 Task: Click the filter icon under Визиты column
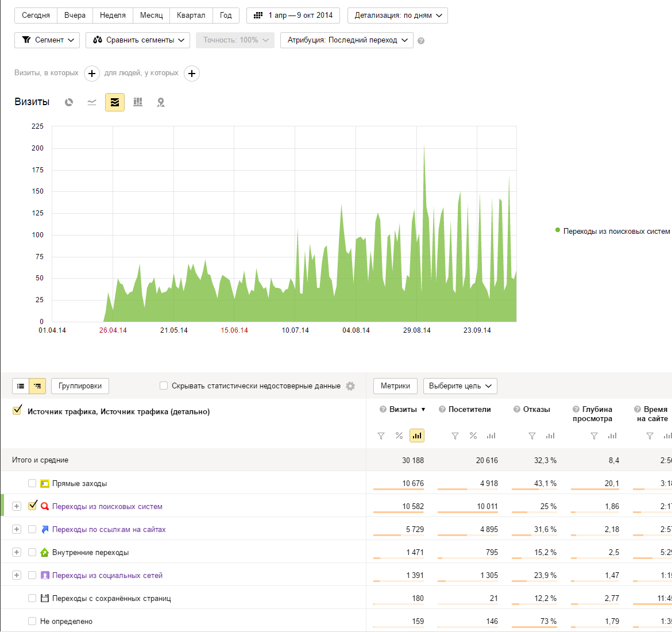click(x=381, y=436)
